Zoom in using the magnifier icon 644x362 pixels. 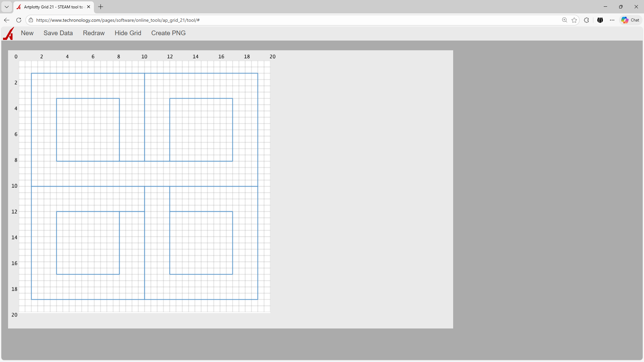click(565, 20)
